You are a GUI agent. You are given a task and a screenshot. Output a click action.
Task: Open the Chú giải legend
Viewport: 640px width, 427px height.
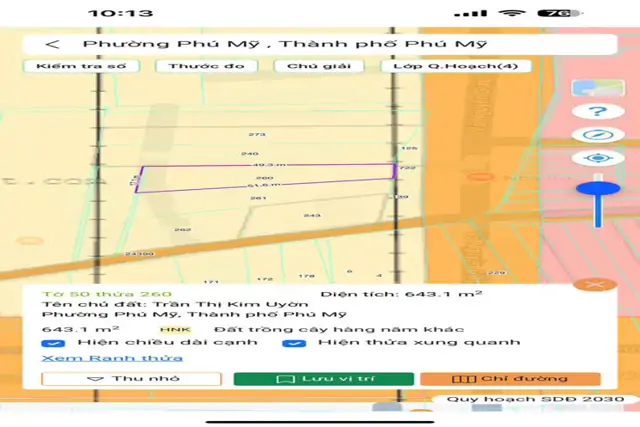pyautogui.click(x=319, y=66)
